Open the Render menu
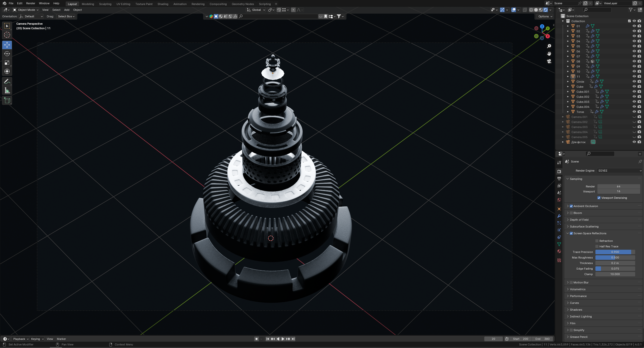The image size is (644, 348). [x=30, y=3]
